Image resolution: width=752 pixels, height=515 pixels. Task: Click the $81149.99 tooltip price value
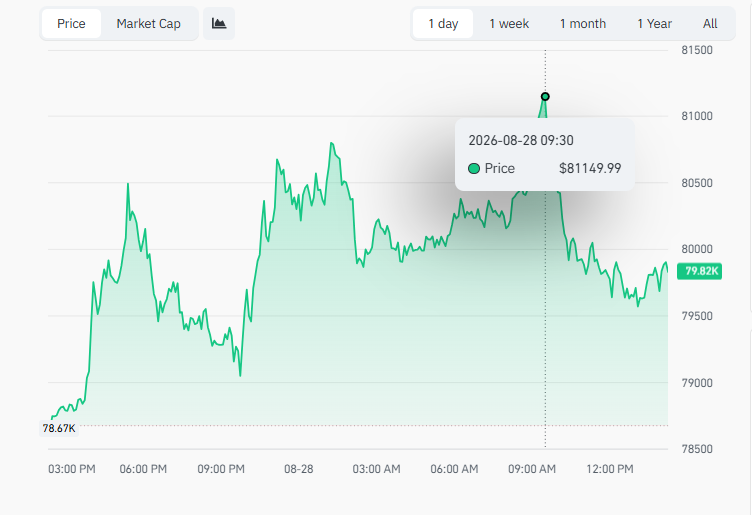590,168
